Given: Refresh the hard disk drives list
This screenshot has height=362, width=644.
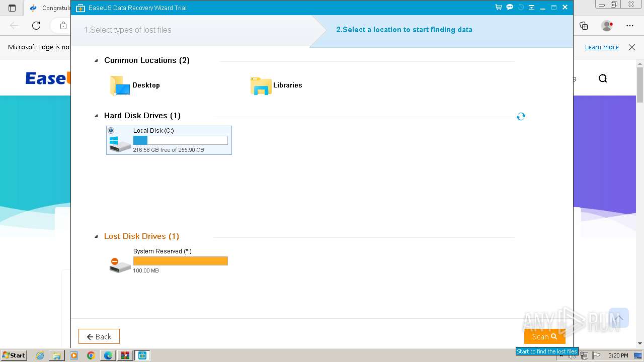Looking at the screenshot, I should [521, 117].
